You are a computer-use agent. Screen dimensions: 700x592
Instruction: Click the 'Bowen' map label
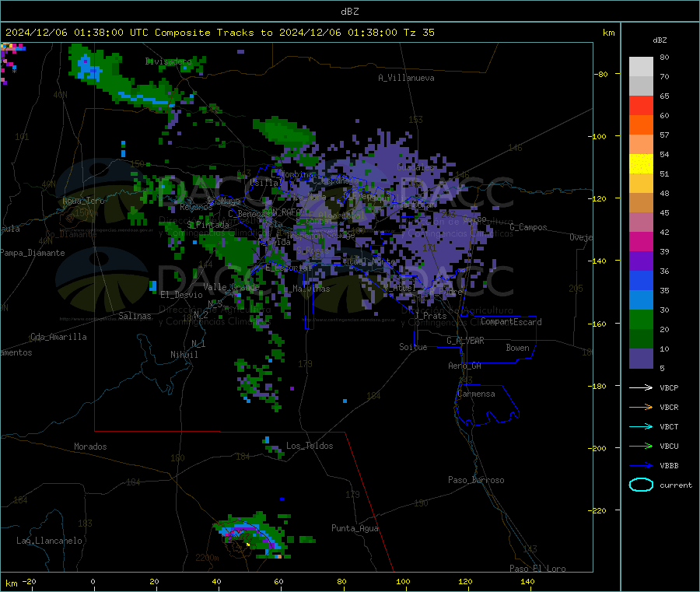tap(517, 348)
